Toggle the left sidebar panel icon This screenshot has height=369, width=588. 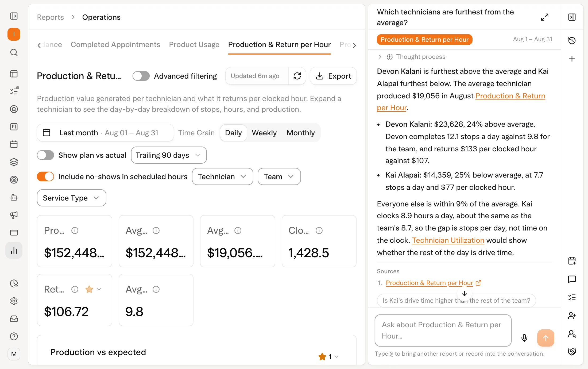point(14,16)
